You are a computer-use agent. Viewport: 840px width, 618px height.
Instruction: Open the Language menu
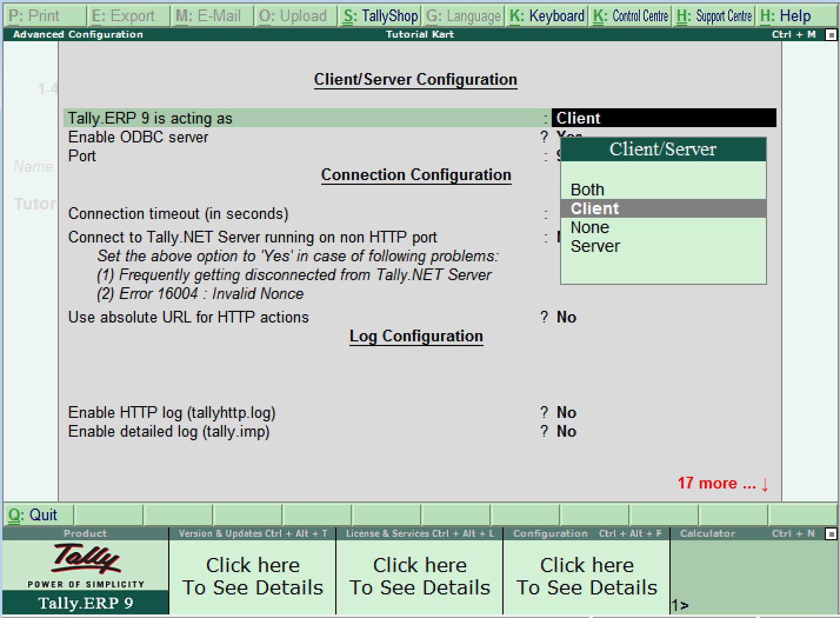[463, 15]
